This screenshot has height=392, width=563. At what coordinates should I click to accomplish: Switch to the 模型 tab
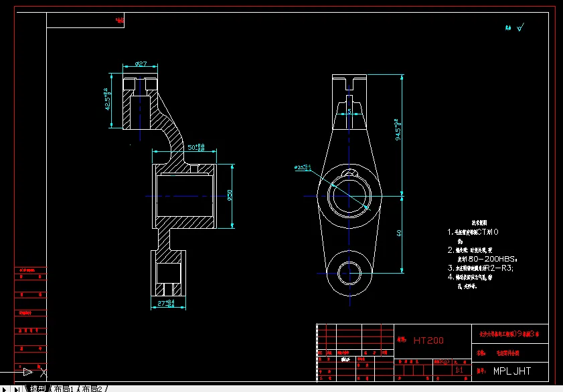coord(37,389)
